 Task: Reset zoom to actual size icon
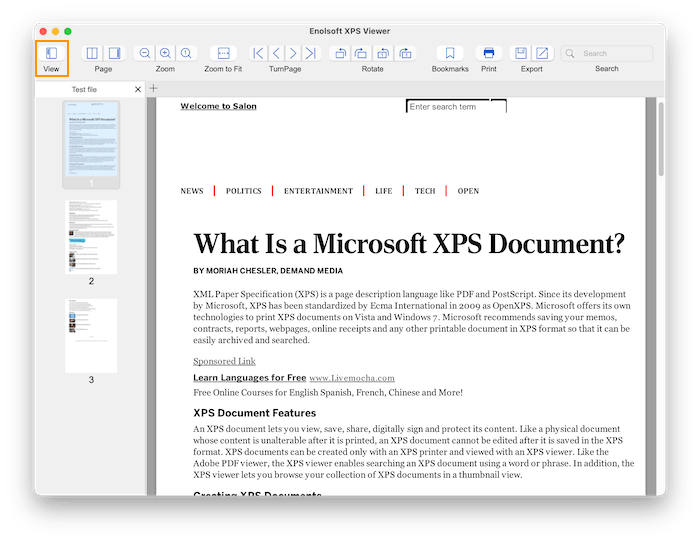(186, 53)
